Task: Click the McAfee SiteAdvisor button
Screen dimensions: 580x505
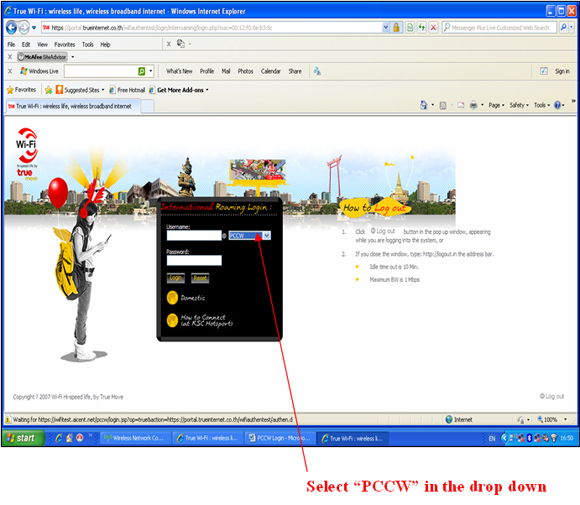Action: pos(42,57)
